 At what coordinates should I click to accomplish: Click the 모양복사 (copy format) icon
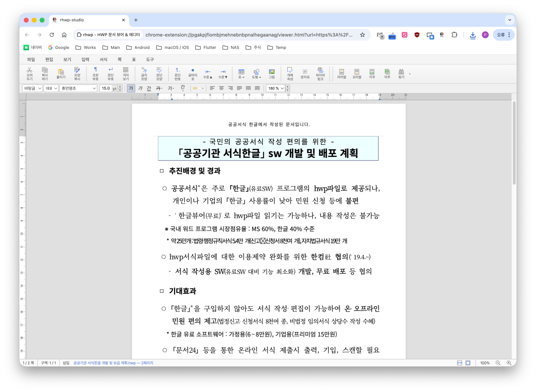77,73
